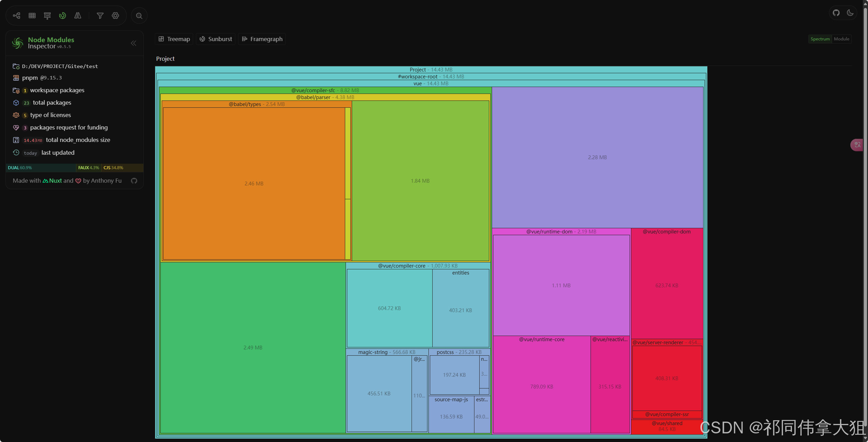Expand the type of licenses row
The height and width of the screenshot is (442, 868).
(50, 115)
